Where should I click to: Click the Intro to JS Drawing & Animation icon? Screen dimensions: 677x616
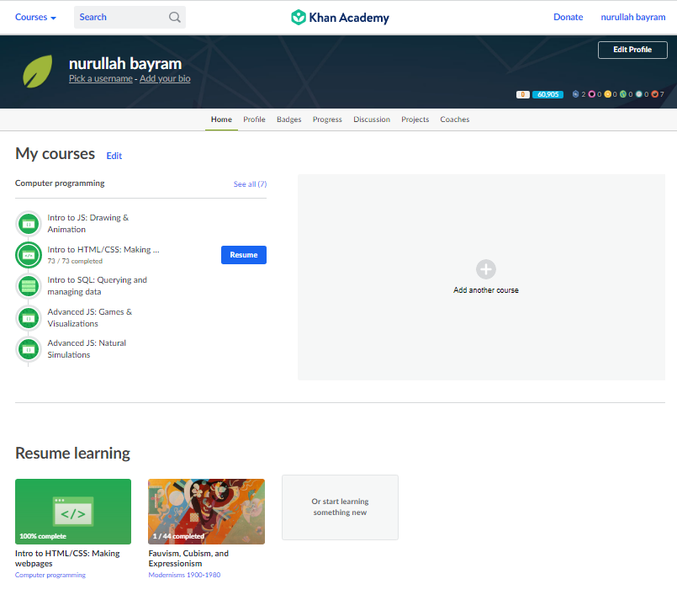coord(29,224)
